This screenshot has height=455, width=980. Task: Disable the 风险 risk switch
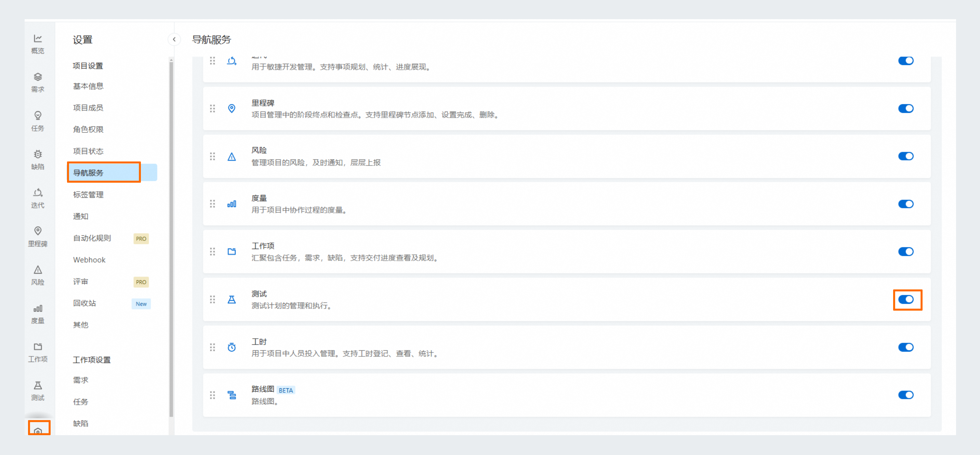coord(906,156)
